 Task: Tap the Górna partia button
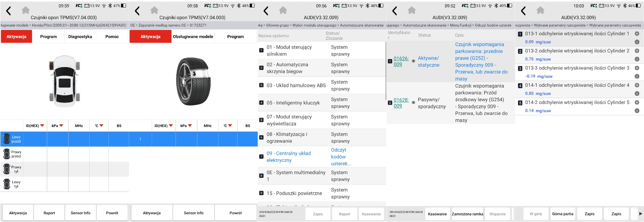pyautogui.click(x=563, y=214)
